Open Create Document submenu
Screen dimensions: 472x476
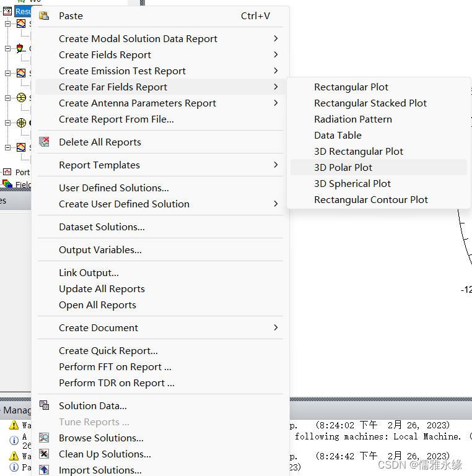click(x=160, y=327)
